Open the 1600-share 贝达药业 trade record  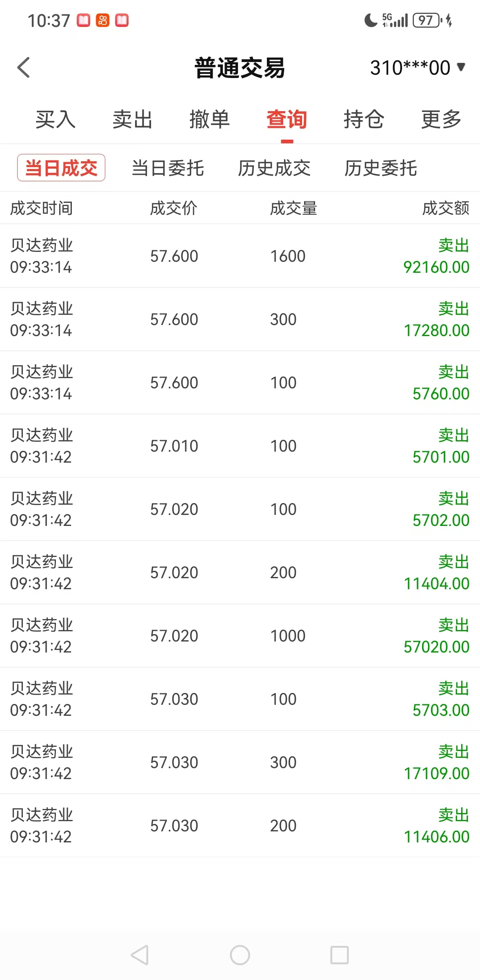240,256
